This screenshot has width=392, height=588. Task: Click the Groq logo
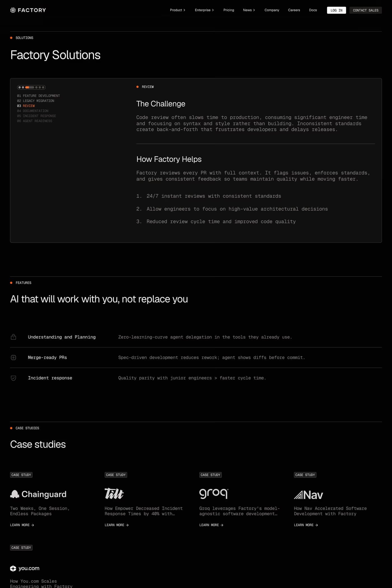point(214,494)
